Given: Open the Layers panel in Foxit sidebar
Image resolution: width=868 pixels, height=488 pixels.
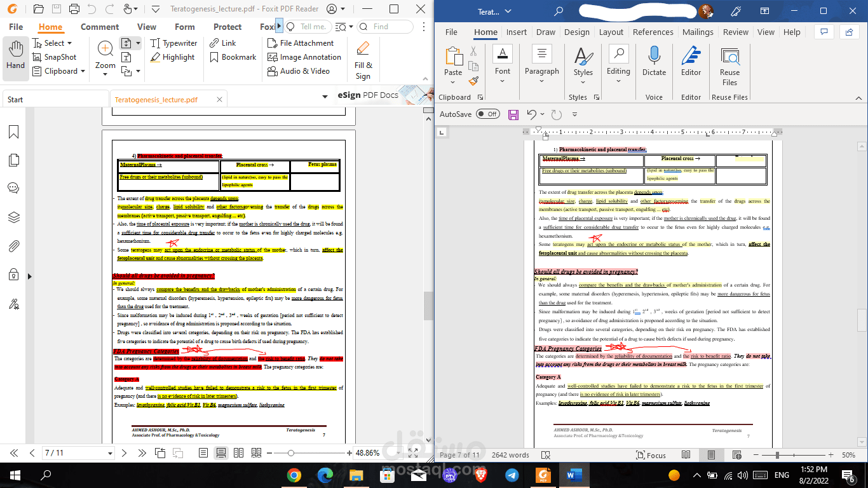Looking at the screenshot, I should point(13,217).
